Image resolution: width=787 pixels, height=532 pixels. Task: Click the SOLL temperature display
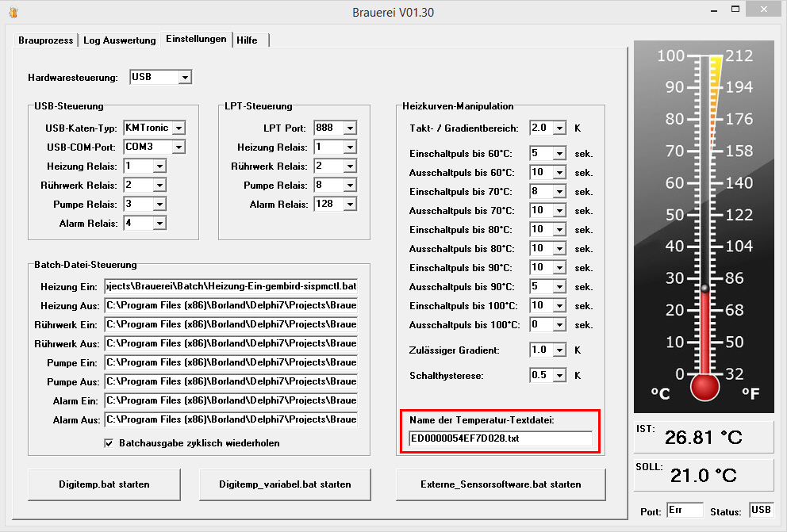tap(703, 476)
